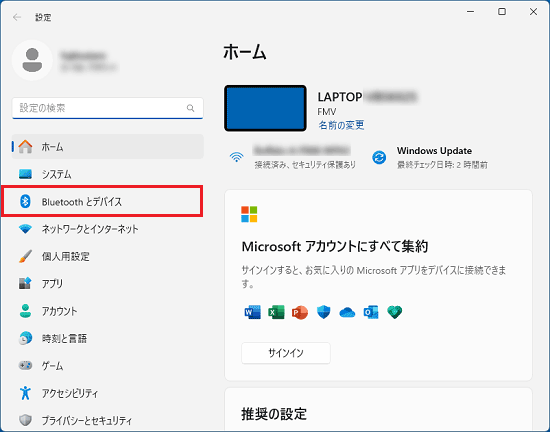Click the Apps icon in sidebar
The width and height of the screenshot is (550, 432).
[x=25, y=283]
